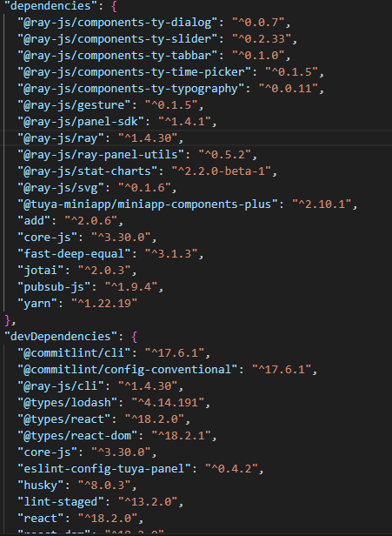Click the "@ray-js/gesture" dependency line
This screenshot has height=536, width=392.
click(110, 105)
